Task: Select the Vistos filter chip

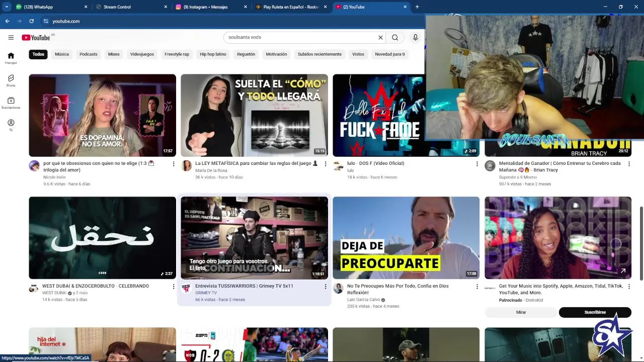Action: (x=358, y=54)
